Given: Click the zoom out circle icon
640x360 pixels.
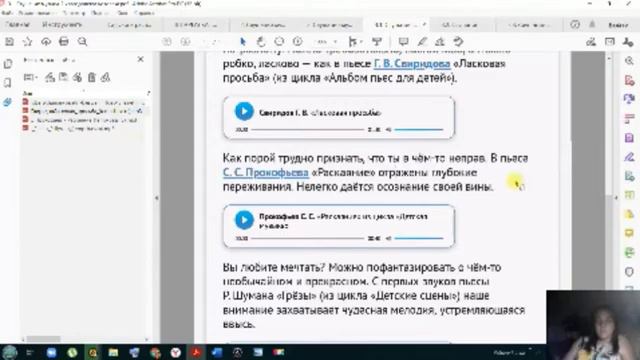Looking at the screenshot, I should click(279, 42).
